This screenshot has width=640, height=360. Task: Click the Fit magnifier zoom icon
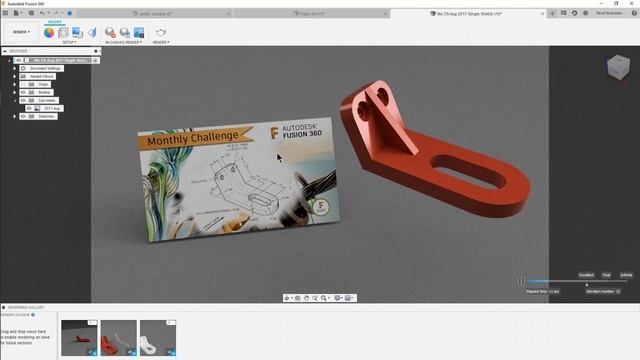point(324,298)
